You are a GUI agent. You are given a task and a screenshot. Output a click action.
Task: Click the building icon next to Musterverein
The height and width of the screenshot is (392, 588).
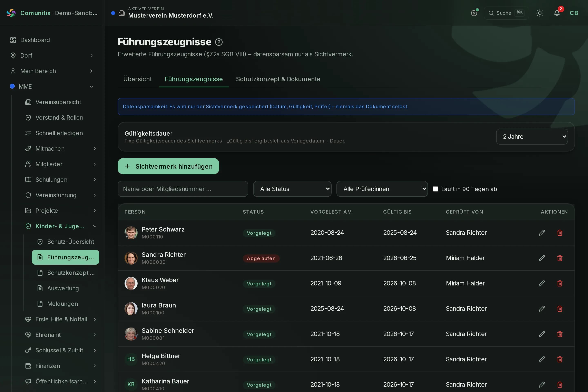(x=122, y=13)
